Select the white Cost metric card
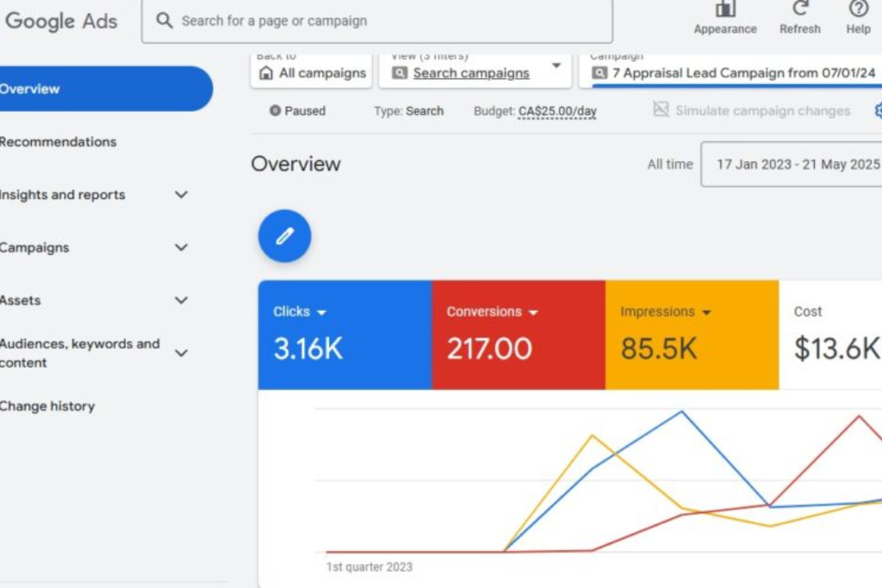 (x=830, y=335)
